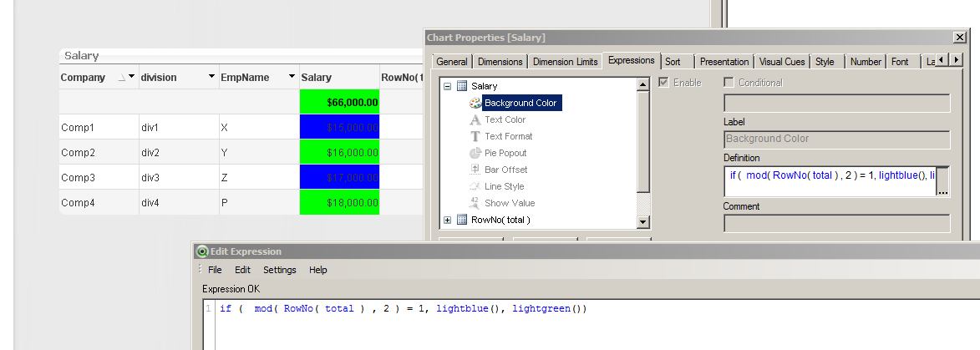This screenshot has width=980, height=350.
Task: Open the Settings menu in Edit Expression
Action: click(x=279, y=270)
